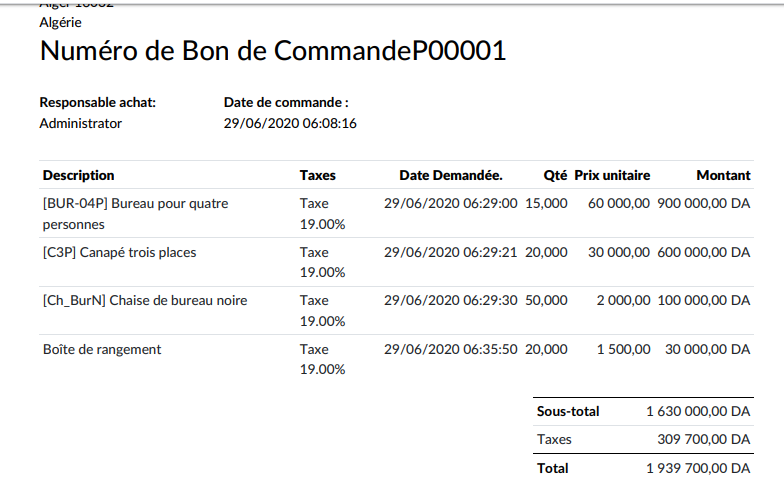The width and height of the screenshot is (784, 494).
Task: Click the Taxes total 309 700,00 DA
Action: click(x=706, y=439)
